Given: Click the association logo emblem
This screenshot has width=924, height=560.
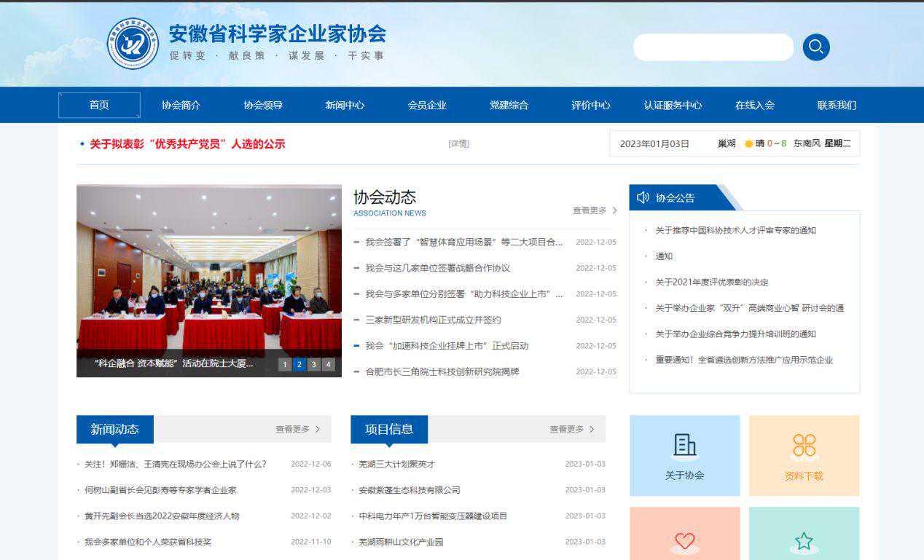Looking at the screenshot, I should point(133,43).
